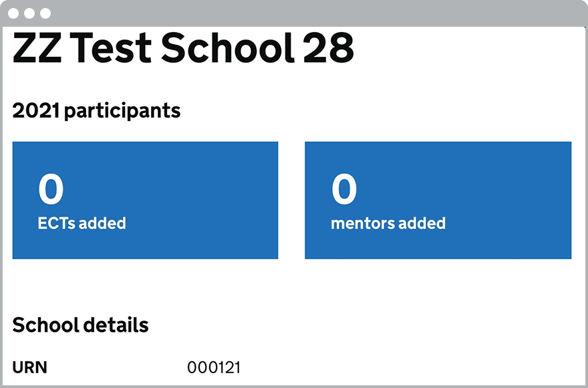Click the ZZ Test School 28 heading
The image size is (588, 388).
[183, 48]
